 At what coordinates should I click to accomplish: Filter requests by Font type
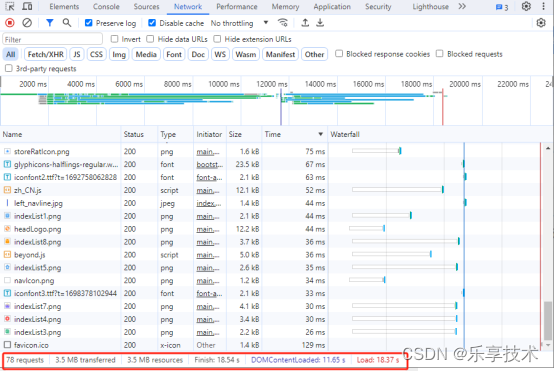pyautogui.click(x=174, y=54)
